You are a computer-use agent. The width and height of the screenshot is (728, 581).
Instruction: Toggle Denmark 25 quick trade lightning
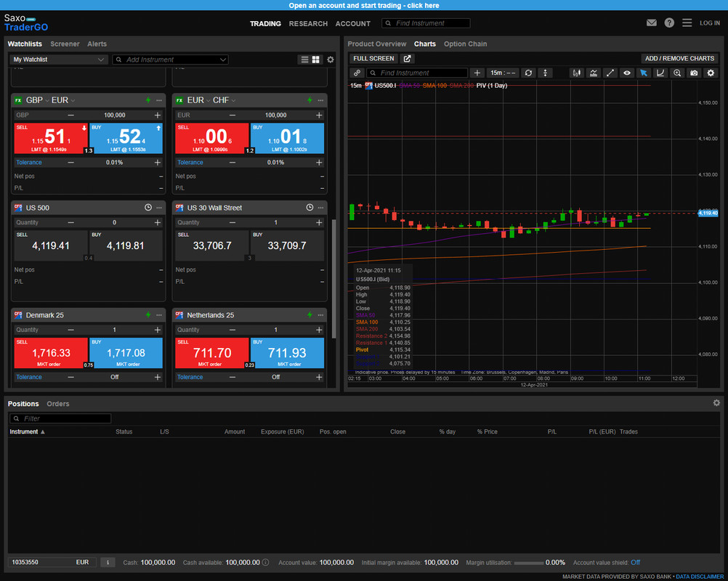tap(148, 314)
